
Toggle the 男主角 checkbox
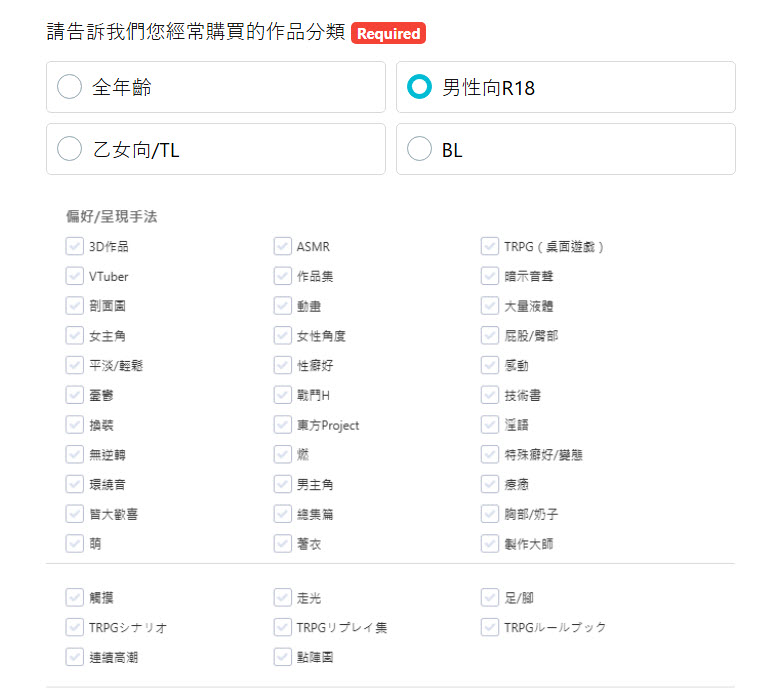coord(282,484)
